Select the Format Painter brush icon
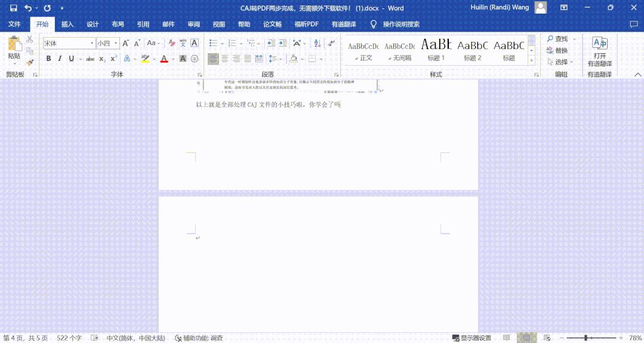 tap(30, 63)
